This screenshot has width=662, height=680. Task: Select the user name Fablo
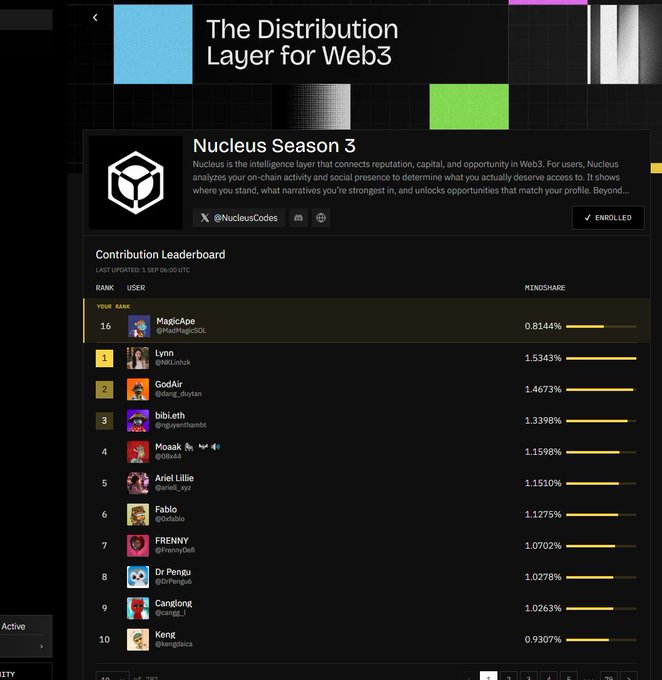click(166, 509)
